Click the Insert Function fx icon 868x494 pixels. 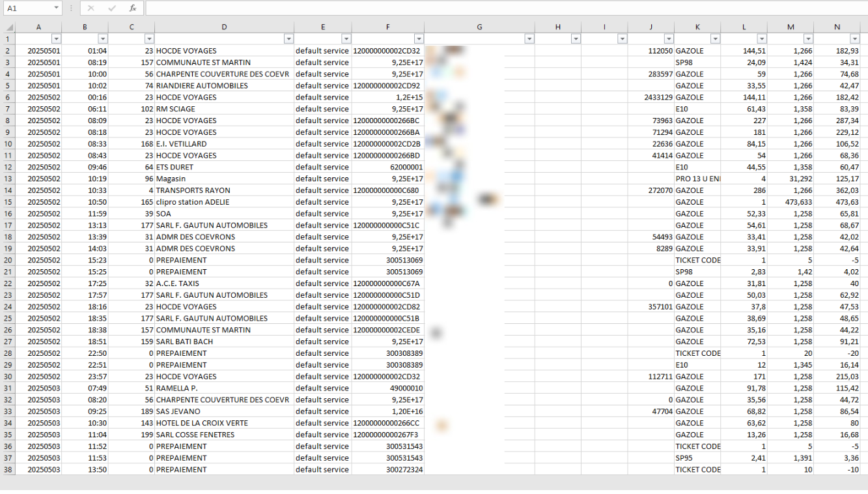pyautogui.click(x=132, y=8)
